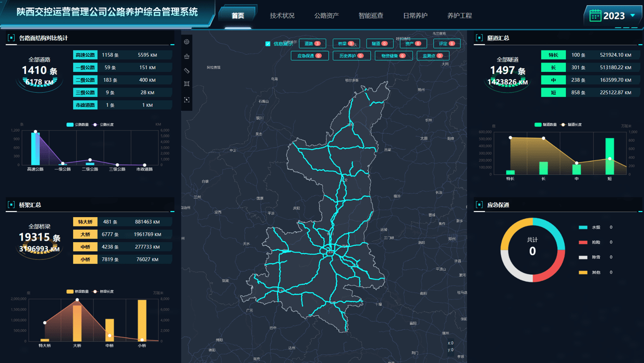Select the 二级公路 road category tag

(85, 80)
